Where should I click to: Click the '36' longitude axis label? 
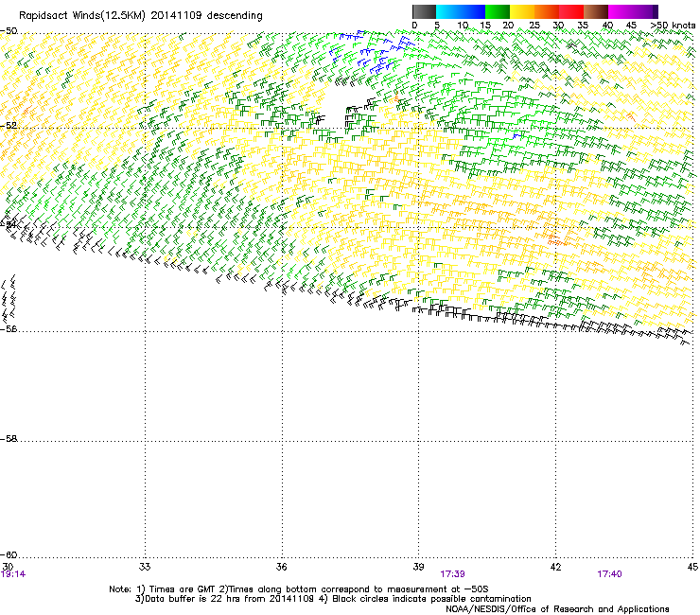pyautogui.click(x=281, y=567)
